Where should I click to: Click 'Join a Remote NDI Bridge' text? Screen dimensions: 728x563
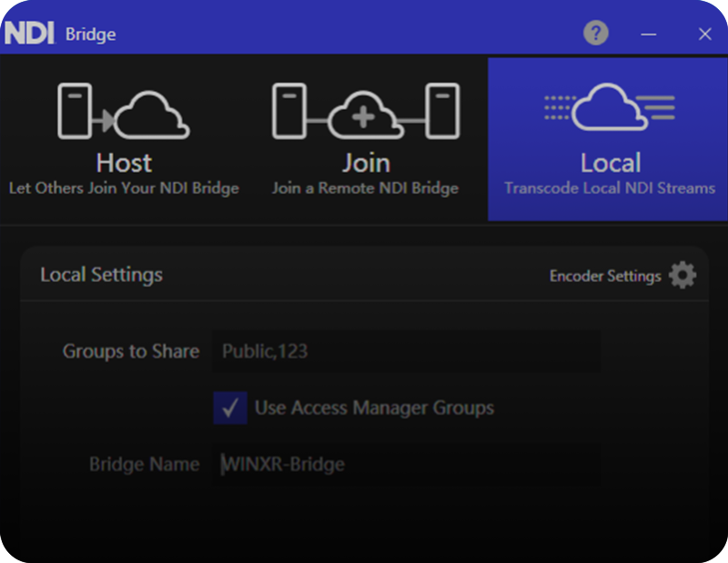(365, 188)
